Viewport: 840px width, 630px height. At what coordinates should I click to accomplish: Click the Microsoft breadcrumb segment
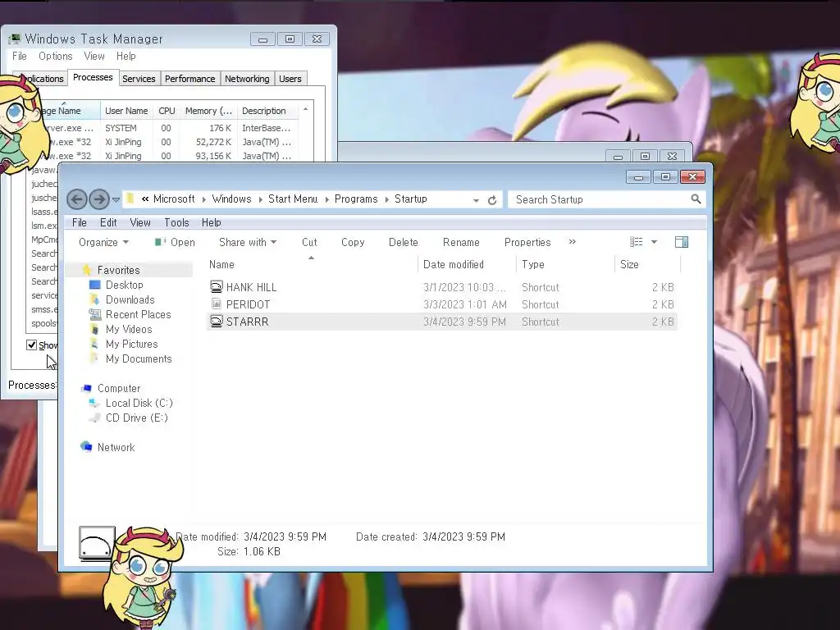[174, 199]
